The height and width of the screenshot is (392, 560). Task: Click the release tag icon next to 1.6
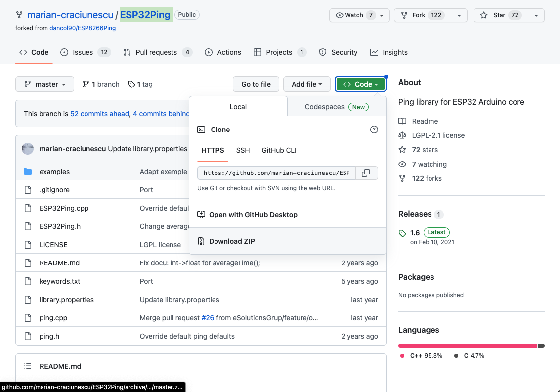[x=402, y=233]
